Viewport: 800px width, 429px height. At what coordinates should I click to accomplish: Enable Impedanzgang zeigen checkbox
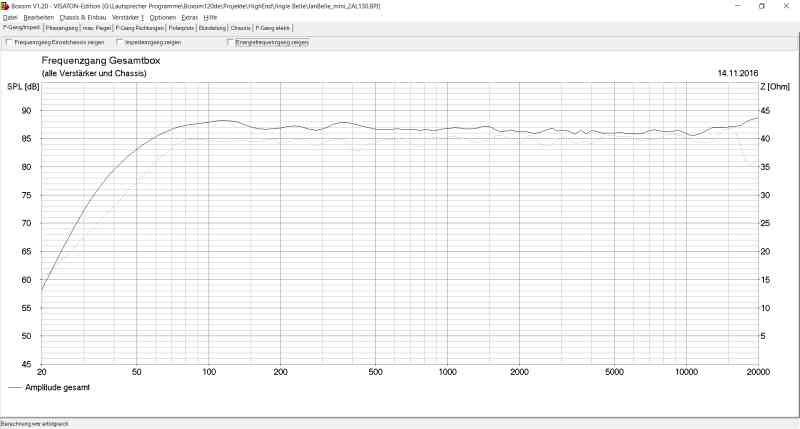click(x=120, y=43)
